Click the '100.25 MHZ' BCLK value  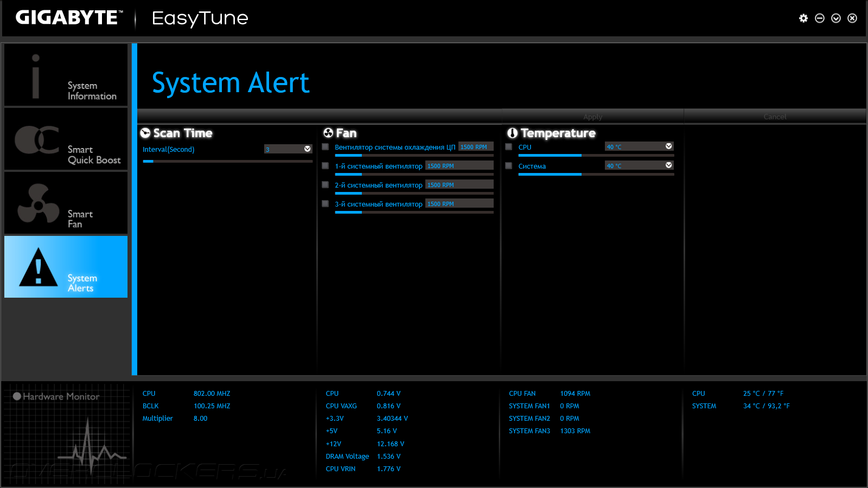click(x=212, y=406)
